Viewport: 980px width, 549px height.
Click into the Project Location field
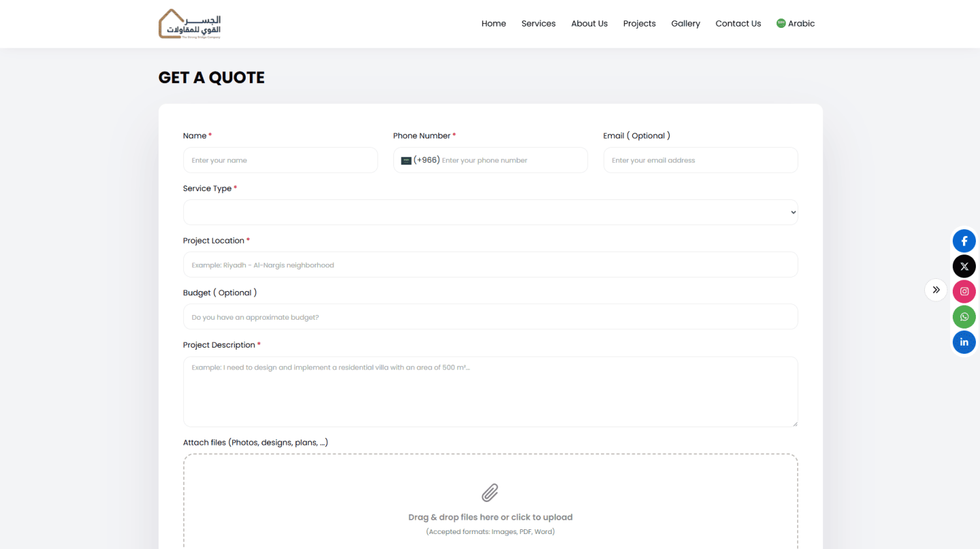[490, 265]
